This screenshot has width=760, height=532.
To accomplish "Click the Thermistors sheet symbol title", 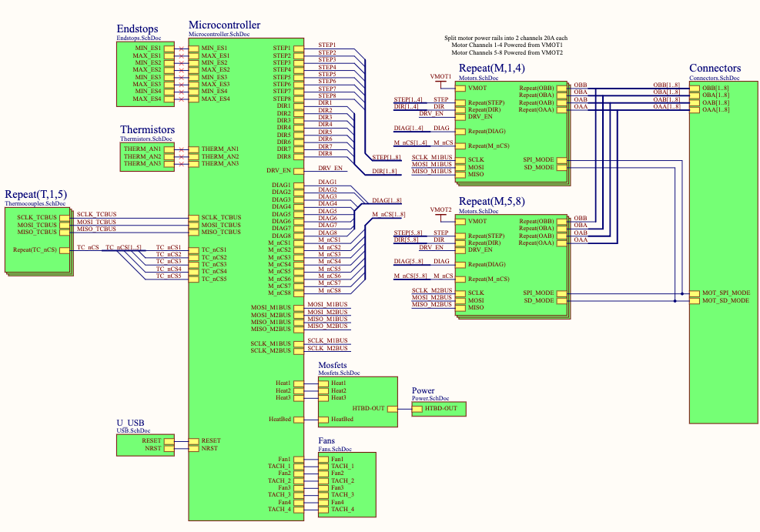I will tap(147, 129).
